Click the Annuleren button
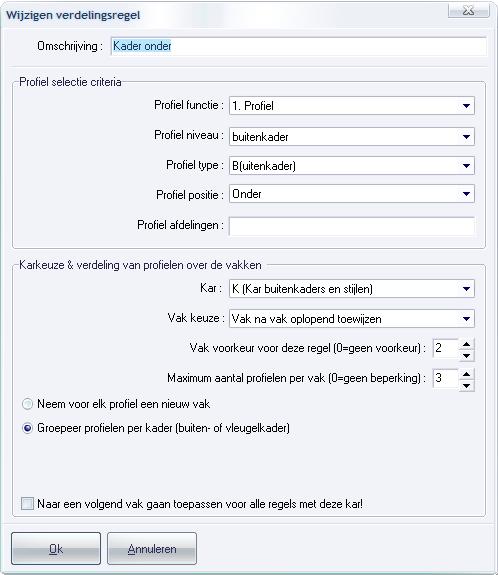The width and height of the screenshot is (498, 575). tap(152, 549)
